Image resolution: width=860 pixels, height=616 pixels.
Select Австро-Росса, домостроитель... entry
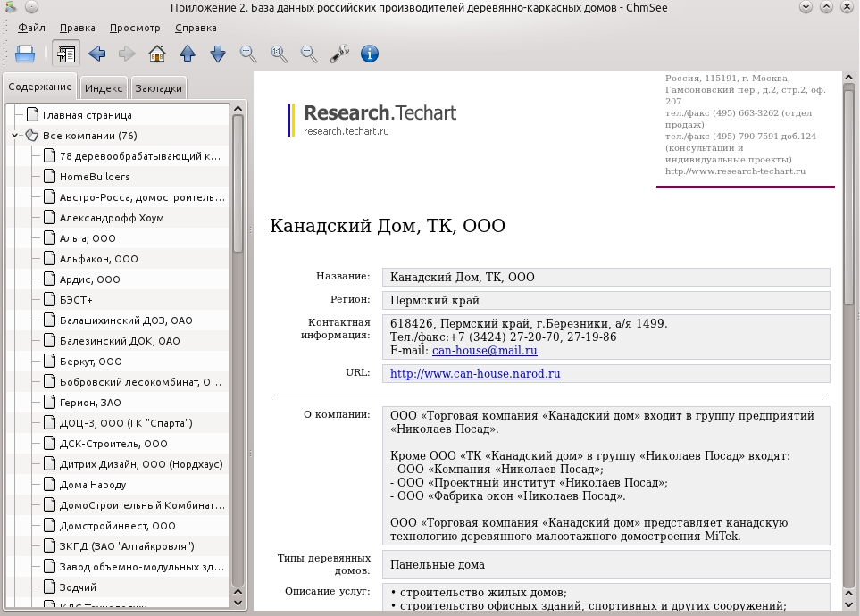click(x=142, y=197)
